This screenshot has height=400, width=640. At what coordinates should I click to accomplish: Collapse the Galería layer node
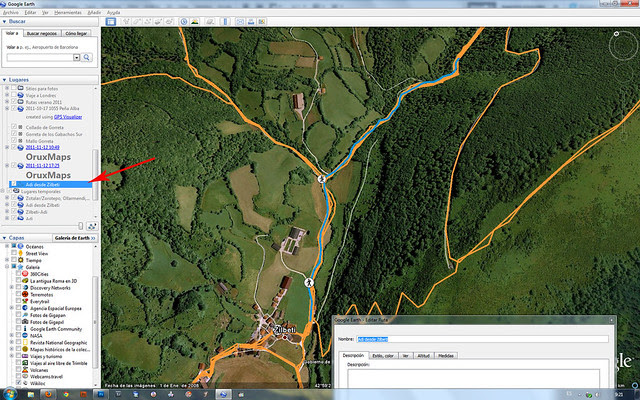(7, 267)
